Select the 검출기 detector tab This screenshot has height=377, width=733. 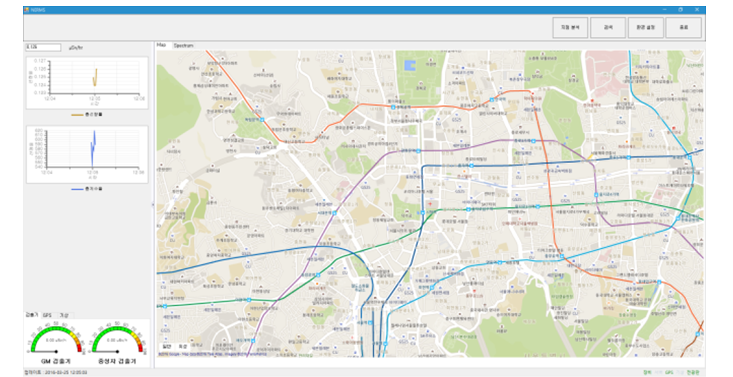click(32, 315)
